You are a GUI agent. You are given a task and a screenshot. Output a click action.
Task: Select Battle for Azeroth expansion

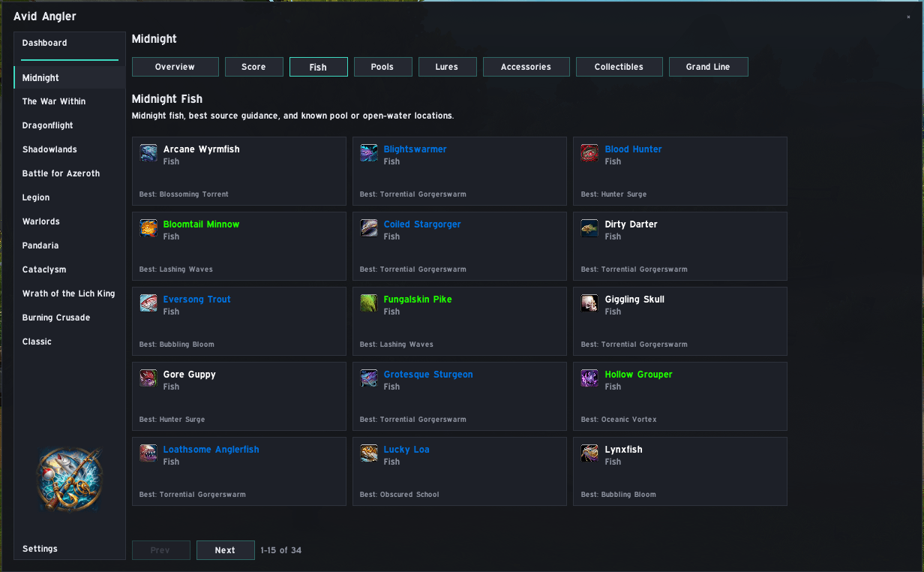(x=70, y=173)
